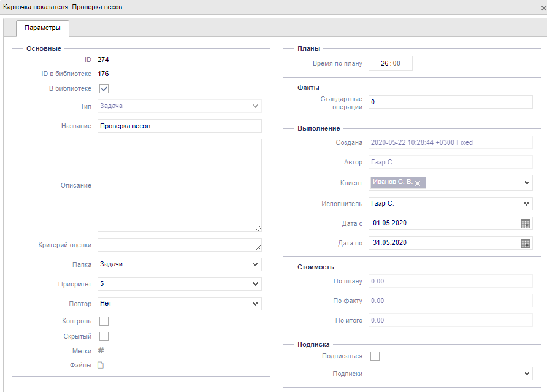Viewport: 547px width, 392px height.
Task: Expand the Приоритет dropdown
Action: tap(179, 284)
